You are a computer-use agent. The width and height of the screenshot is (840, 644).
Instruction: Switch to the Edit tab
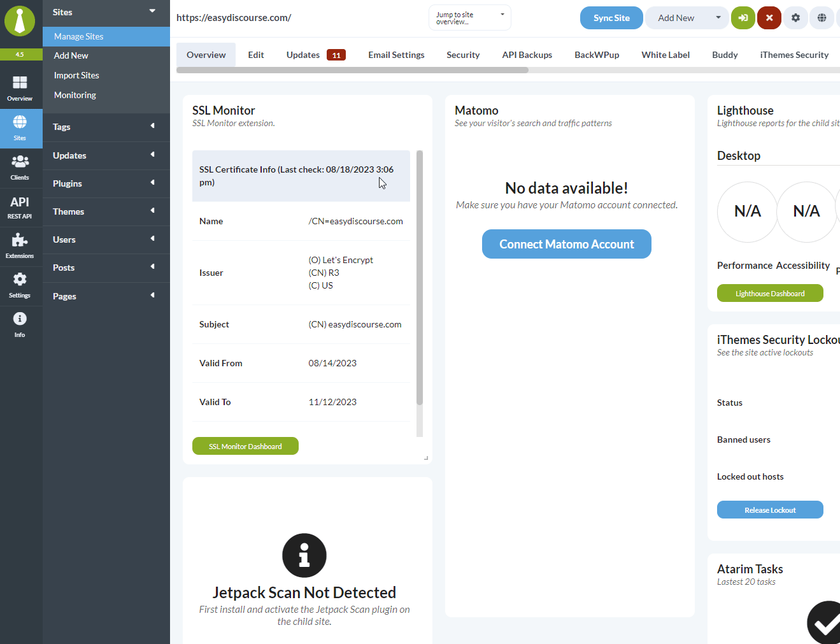256,55
